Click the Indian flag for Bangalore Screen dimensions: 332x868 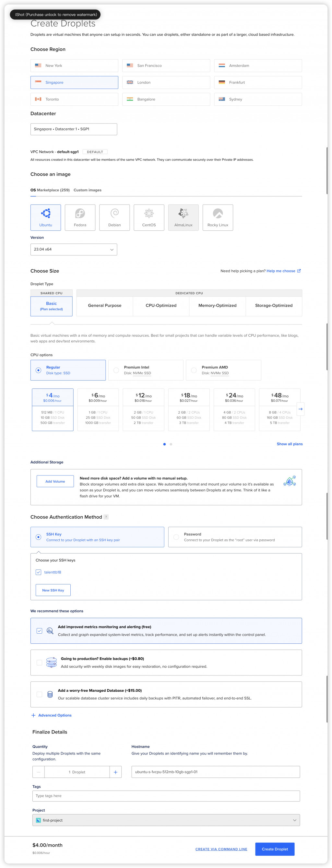(130, 99)
